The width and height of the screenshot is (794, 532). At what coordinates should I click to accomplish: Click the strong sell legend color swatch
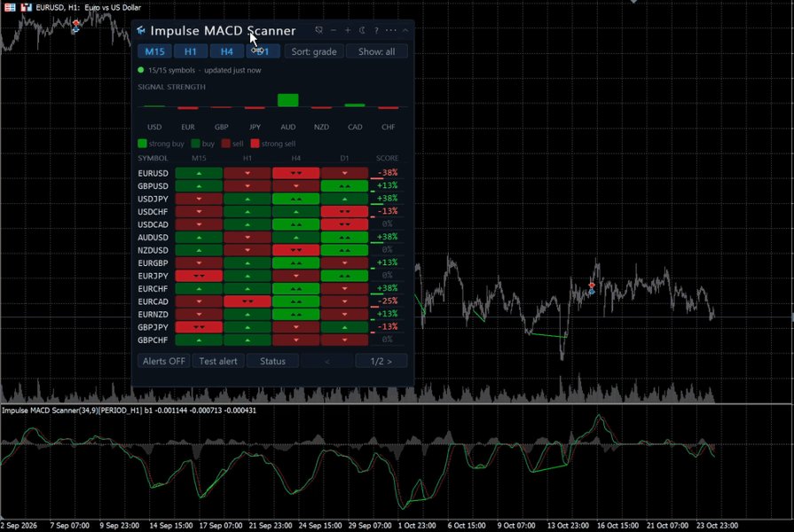[255, 144]
